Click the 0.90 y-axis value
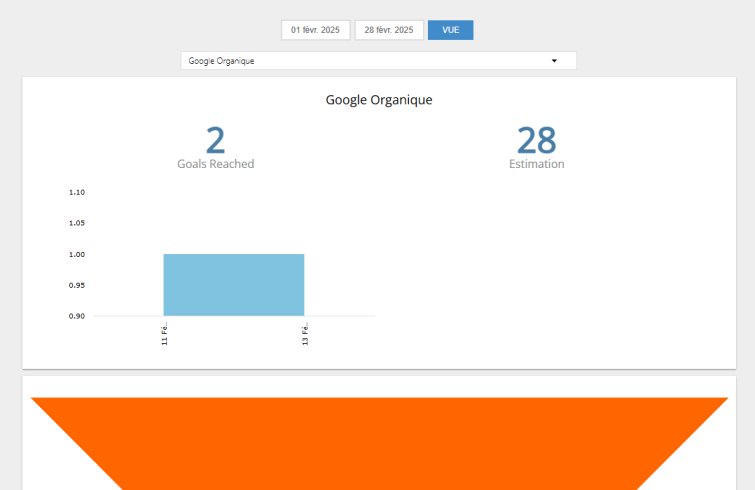Image resolution: width=755 pixels, height=490 pixels. point(77,316)
